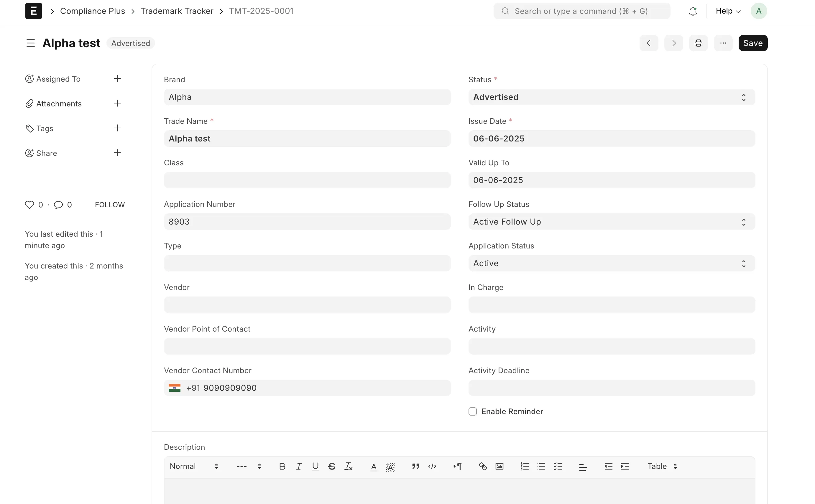The image size is (815, 504).
Task: Save the trademark record
Action: coord(753,43)
